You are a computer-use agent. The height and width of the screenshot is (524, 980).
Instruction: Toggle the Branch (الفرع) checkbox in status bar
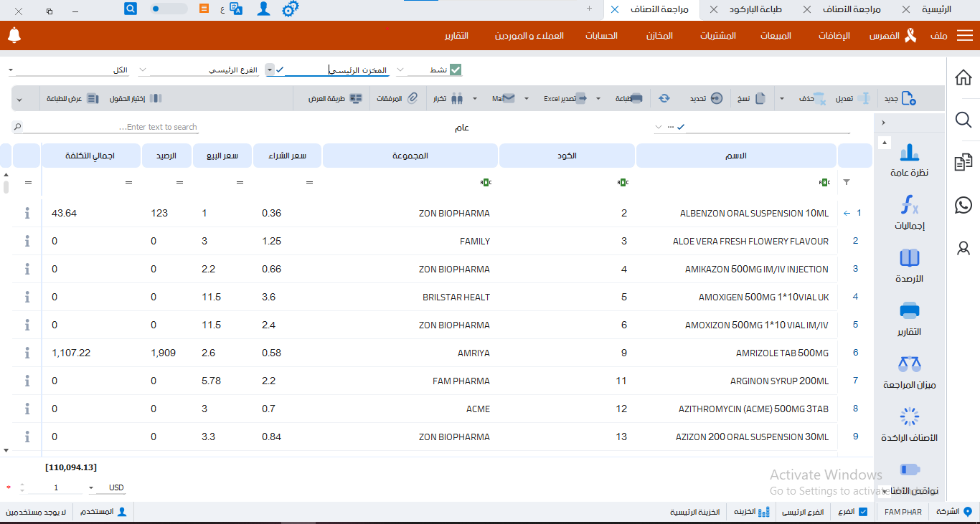click(863, 512)
